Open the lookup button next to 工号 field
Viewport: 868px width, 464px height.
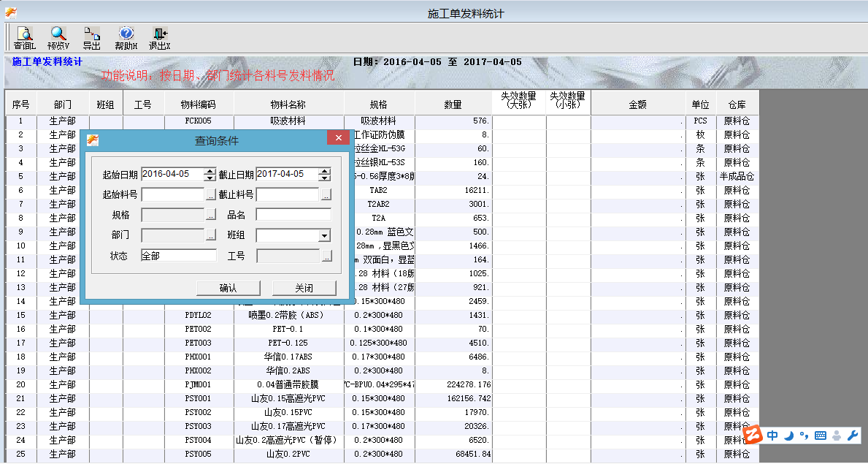point(326,256)
